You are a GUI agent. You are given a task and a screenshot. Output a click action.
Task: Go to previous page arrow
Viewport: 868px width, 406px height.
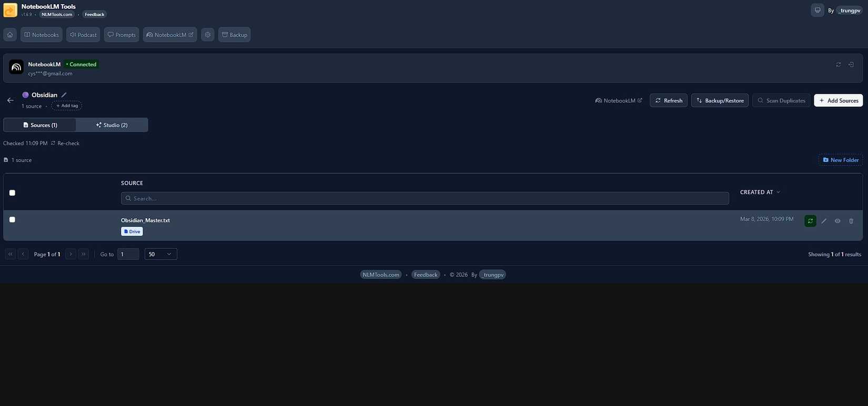click(x=23, y=254)
